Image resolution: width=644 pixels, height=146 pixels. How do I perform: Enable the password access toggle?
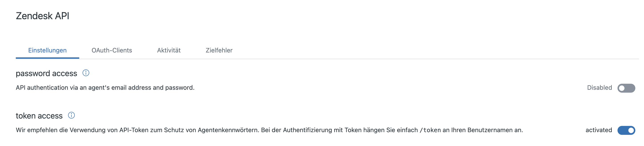[626, 88]
